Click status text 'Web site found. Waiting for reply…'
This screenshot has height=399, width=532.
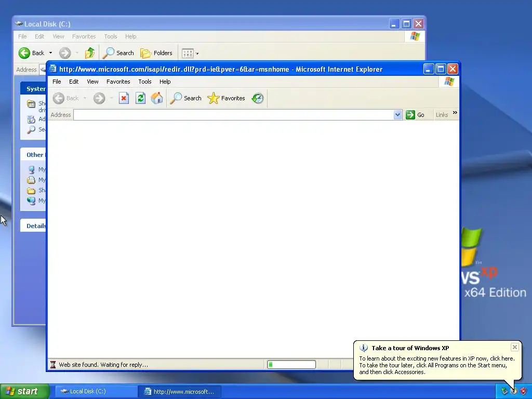[103, 365]
